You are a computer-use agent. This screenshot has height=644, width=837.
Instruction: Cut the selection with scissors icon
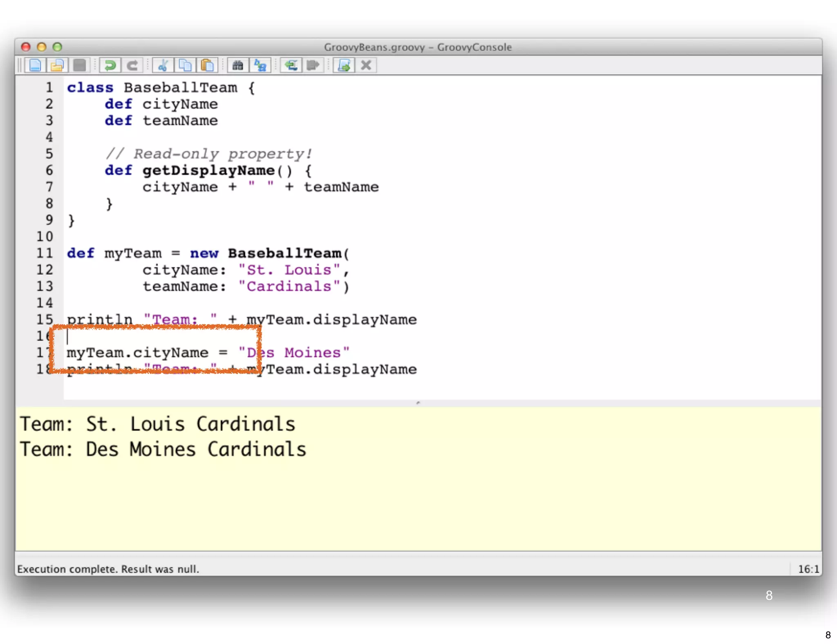pyautogui.click(x=163, y=65)
